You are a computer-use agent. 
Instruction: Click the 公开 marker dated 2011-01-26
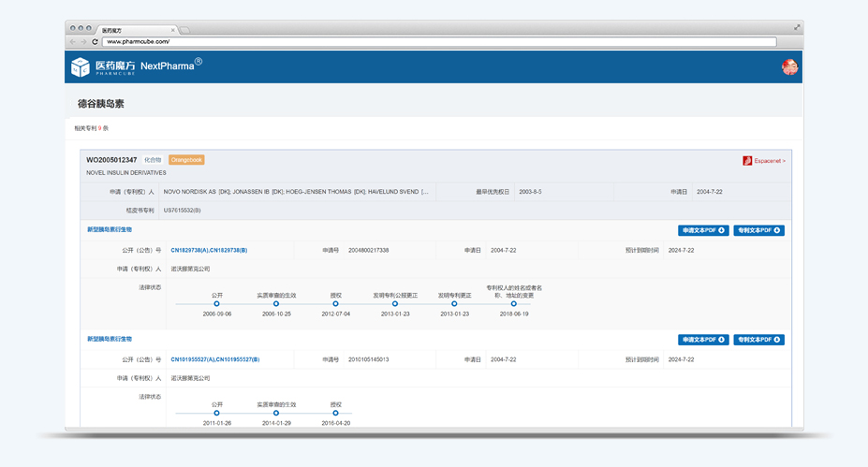pyautogui.click(x=216, y=414)
